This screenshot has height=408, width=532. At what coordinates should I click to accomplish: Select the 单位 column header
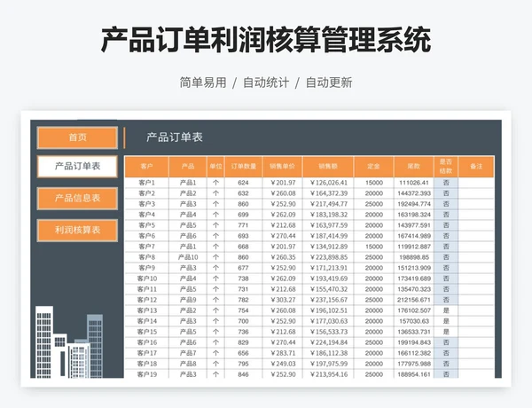tap(215, 167)
